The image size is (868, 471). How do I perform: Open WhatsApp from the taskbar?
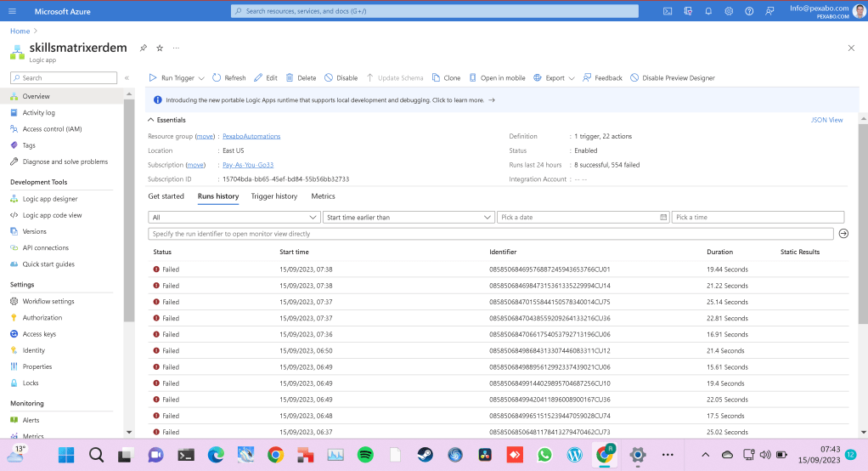pos(544,455)
